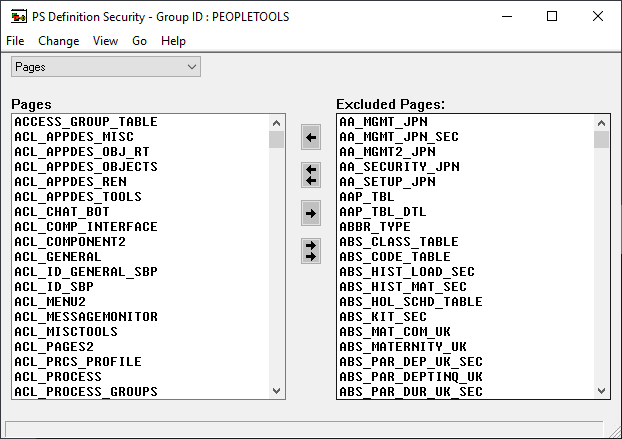Select ACL_GENERAL page
This screenshot has height=439, width=622.
click(x=141, y=257)
